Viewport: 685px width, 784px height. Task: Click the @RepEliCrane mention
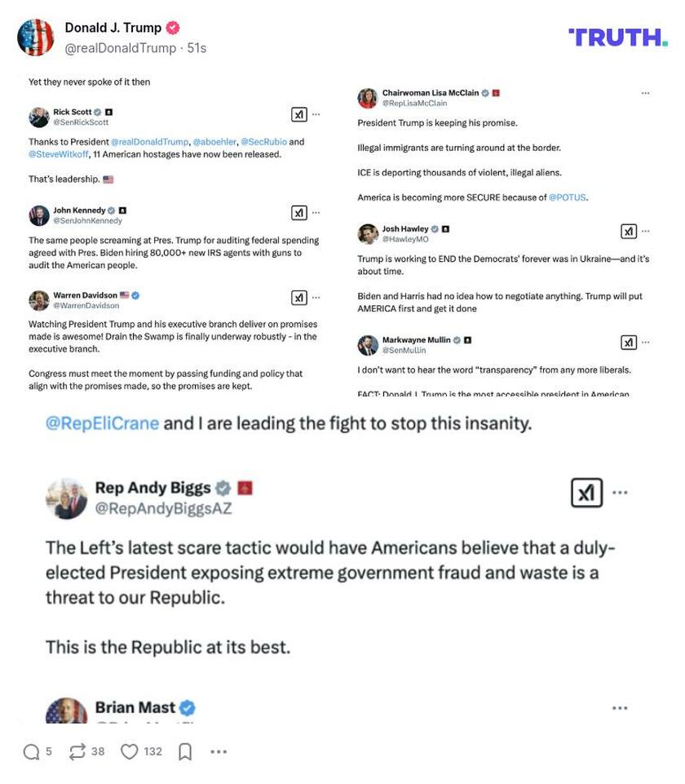pos(103,423)
